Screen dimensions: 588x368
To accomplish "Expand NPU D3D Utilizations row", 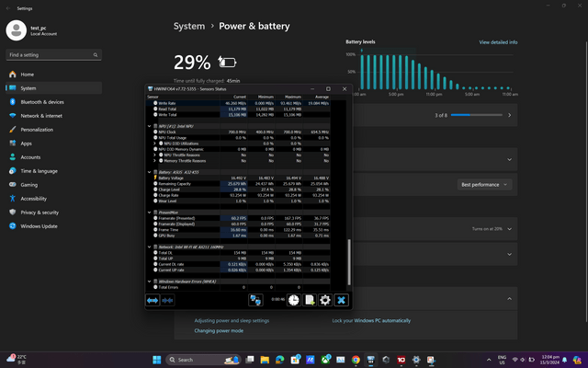I will pos(154,144).
